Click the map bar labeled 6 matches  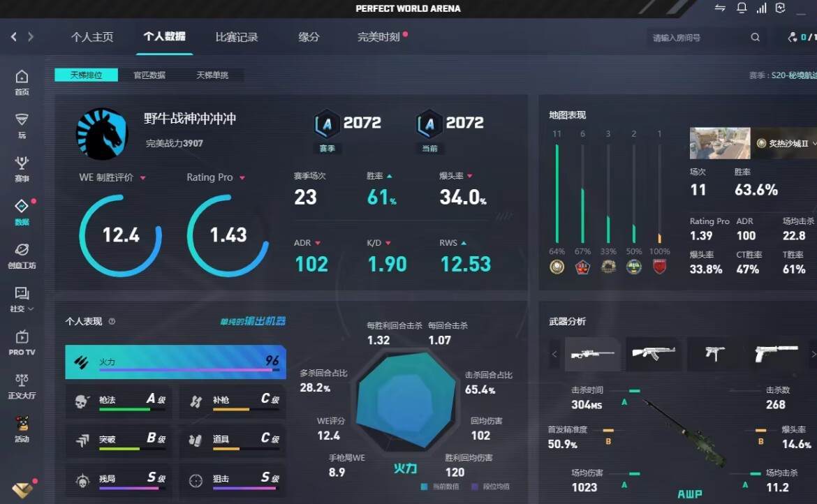(582, 193)
